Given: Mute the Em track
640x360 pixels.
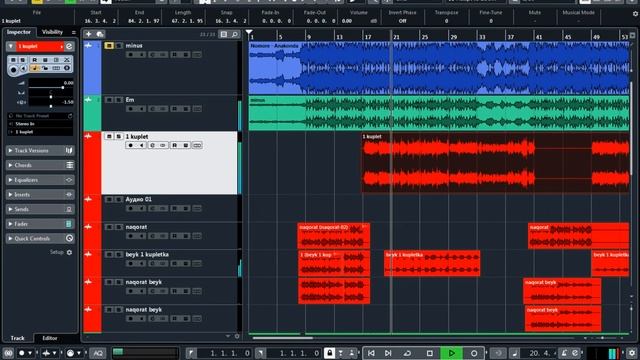Looking at the screenshot, I should pos(109,100).
